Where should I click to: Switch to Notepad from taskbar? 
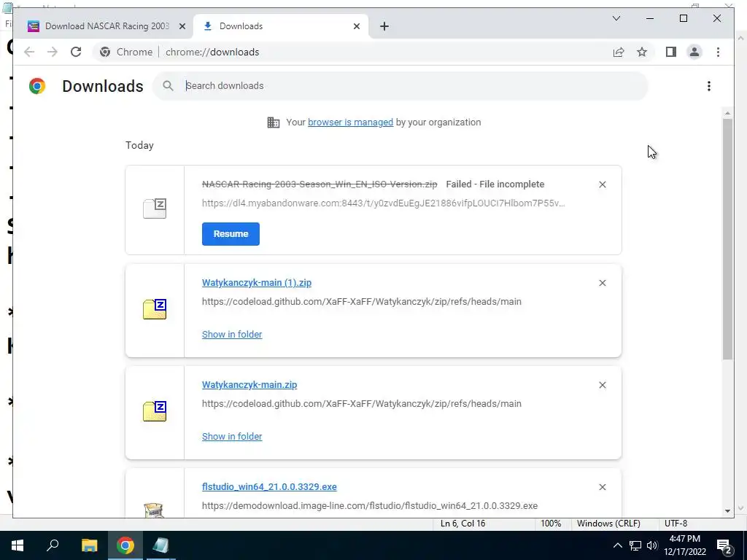pos(160,545)
